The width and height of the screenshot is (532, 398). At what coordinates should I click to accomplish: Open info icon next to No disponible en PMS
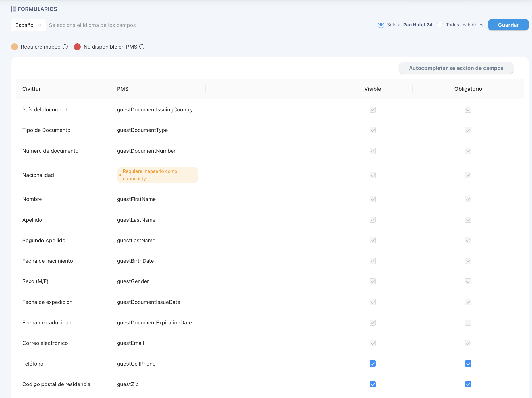coord(142,47)
